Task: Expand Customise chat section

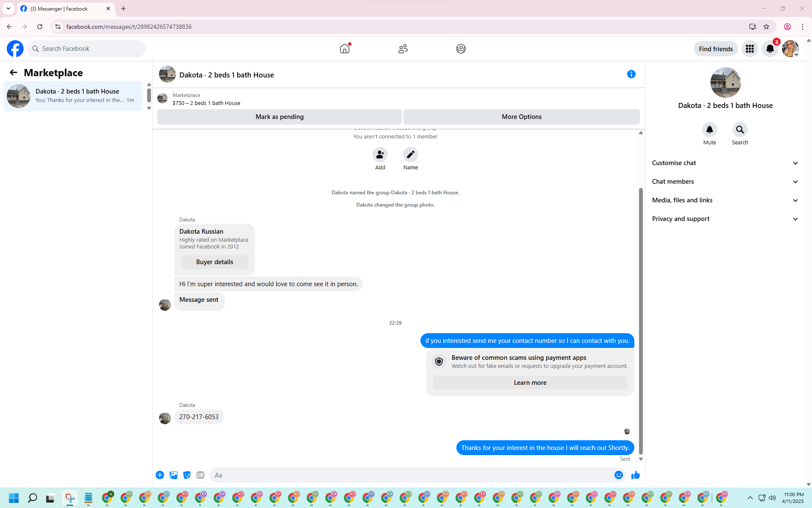Action: pos(725,163)
